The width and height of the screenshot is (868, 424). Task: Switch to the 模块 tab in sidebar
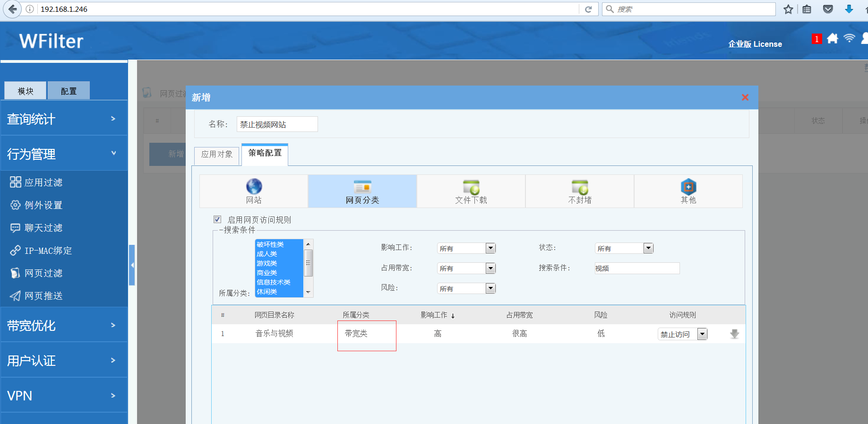pyautogui.click(x=26, y=91)
